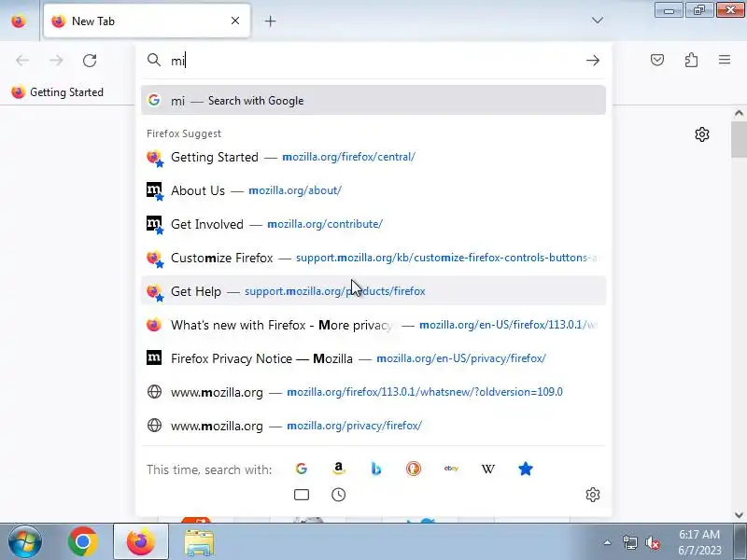
Task: Open Firefox View pinned icon
Action: click(x=19, y=21)
